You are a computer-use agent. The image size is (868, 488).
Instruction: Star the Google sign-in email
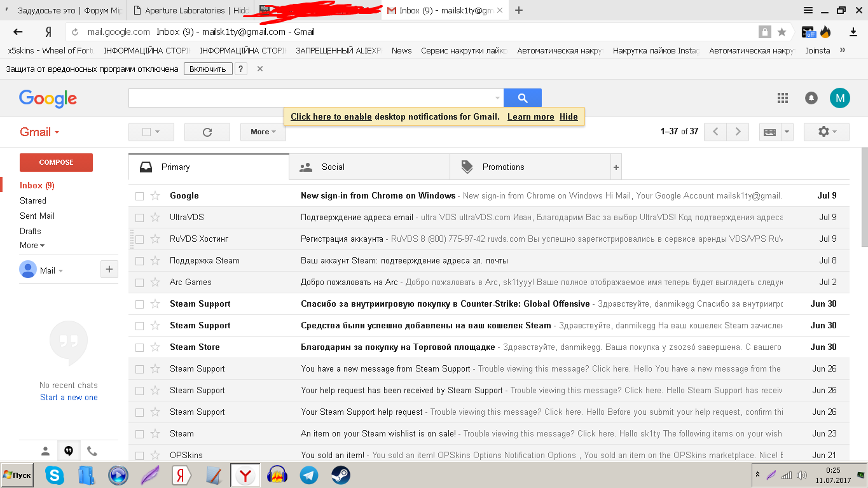155,196
